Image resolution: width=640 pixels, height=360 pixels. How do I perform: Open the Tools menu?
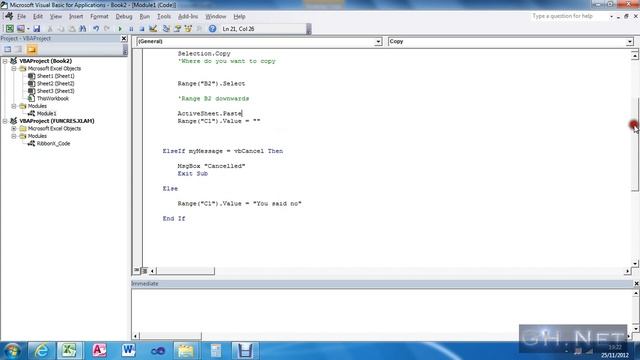(164, 16)
